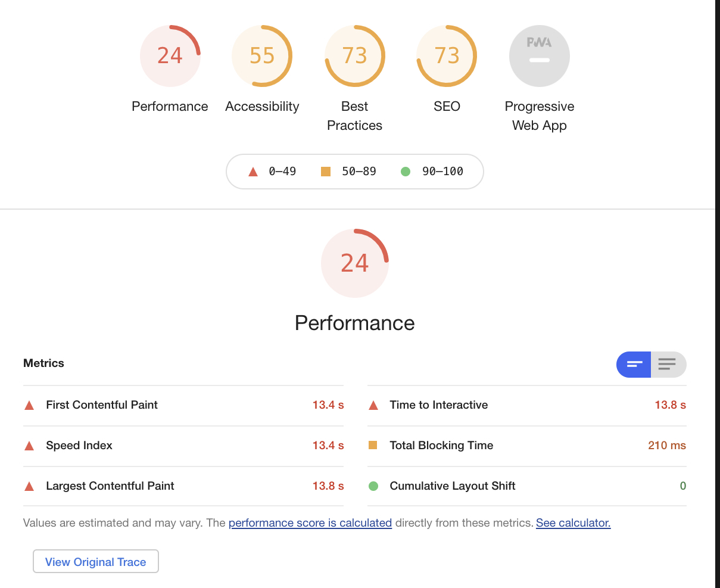
Task: Click the Performance score gauge showing 24
Action: click(170, 55)
